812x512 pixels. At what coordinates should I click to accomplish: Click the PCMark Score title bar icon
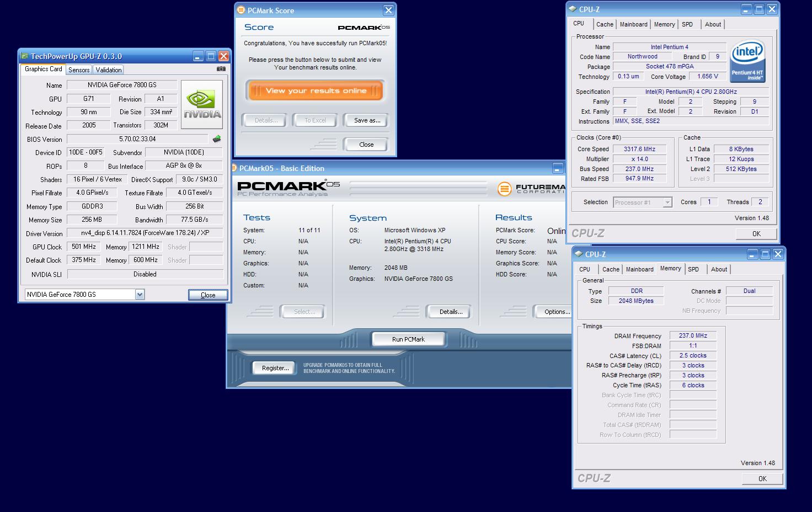[241, 10]
